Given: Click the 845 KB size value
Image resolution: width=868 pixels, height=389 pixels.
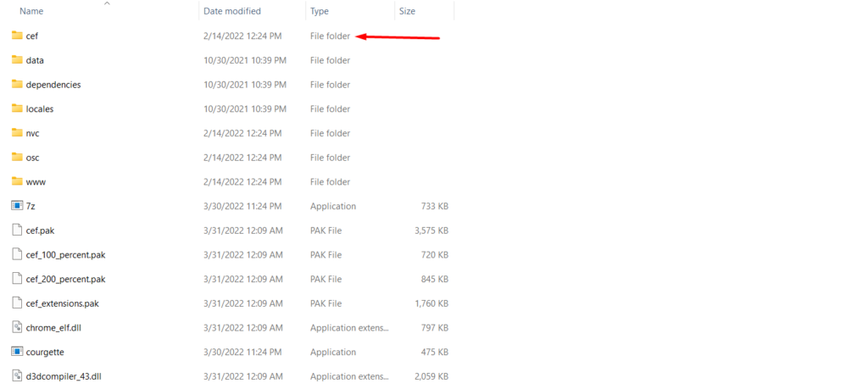Looking at the screenshot, I should pos(435,279).
